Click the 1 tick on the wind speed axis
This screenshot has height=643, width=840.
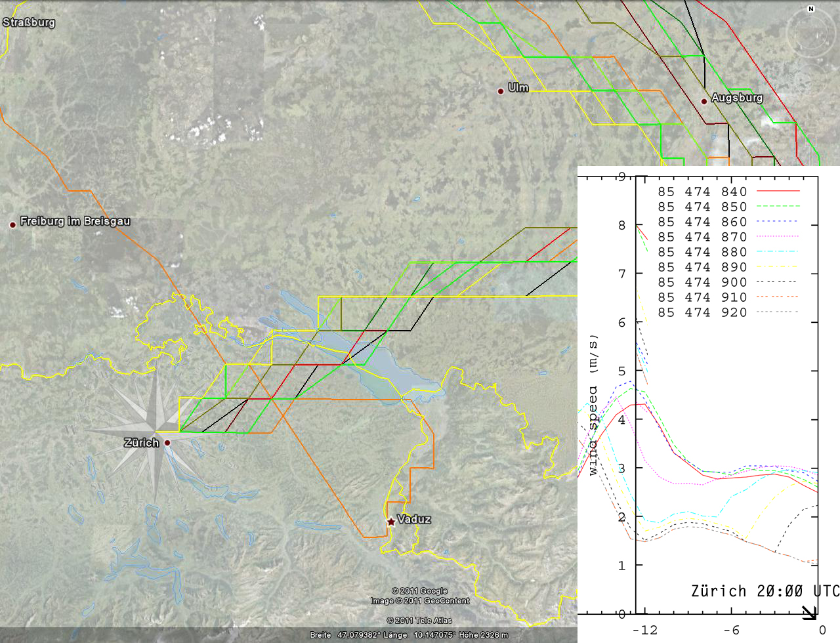coord(621,565)
